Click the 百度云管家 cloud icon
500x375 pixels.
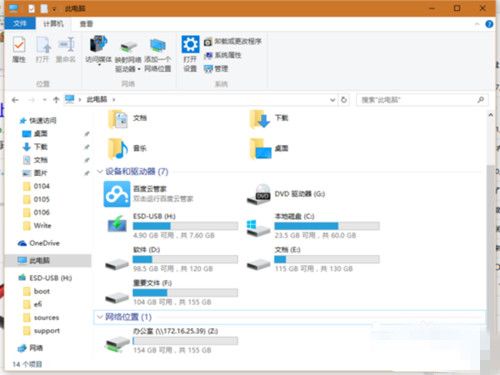[x=117, y=194]
